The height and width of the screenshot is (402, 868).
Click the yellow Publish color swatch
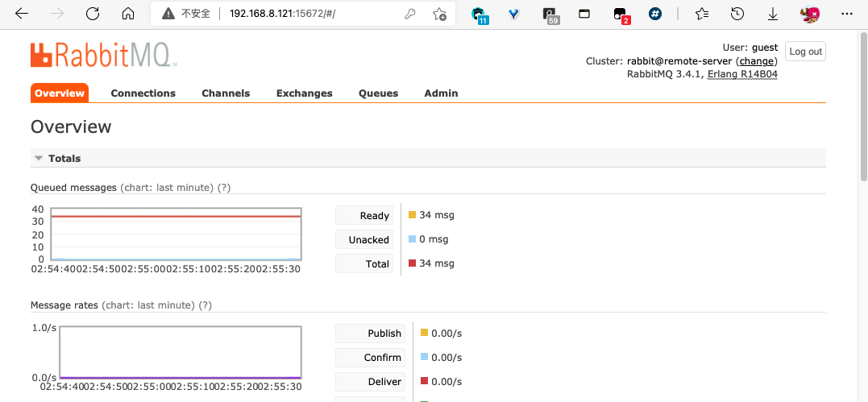click(424, 333)
